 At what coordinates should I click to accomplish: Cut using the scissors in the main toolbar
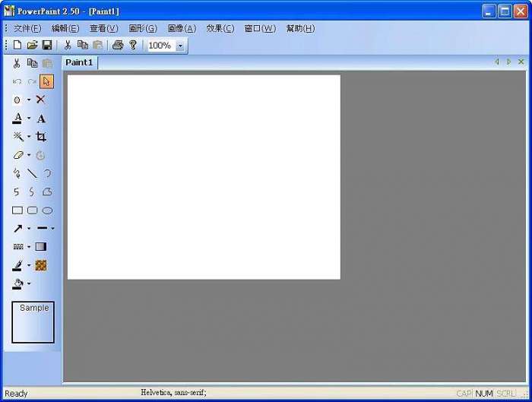pyautogui.click(x=68, y=45)
